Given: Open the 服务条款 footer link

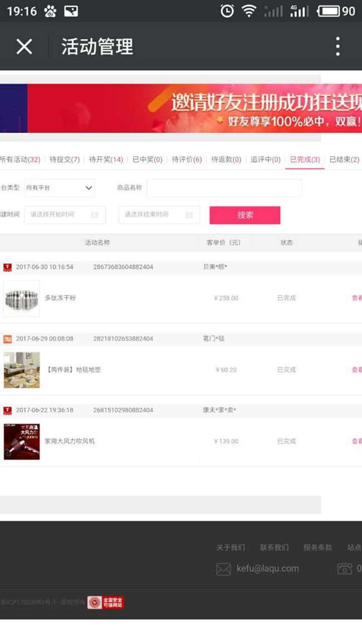Looking at the screenshot, I should [x=317, y=548].
